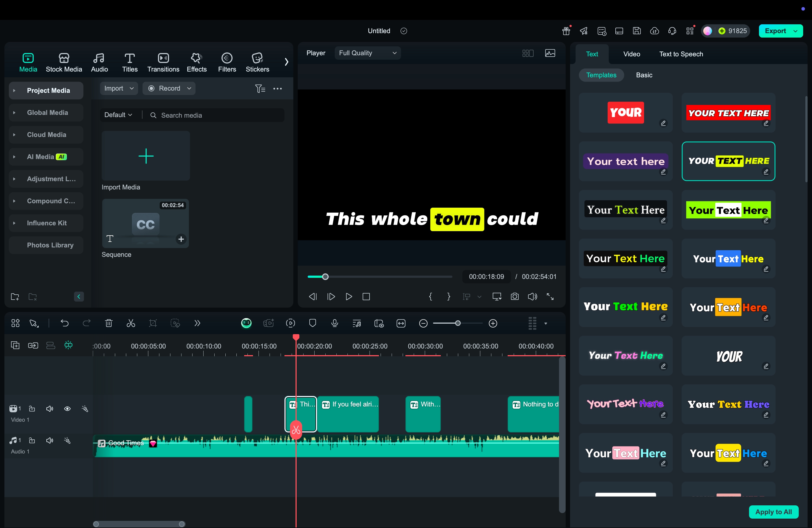Open the Transitions panel

[x=163, y=62]
